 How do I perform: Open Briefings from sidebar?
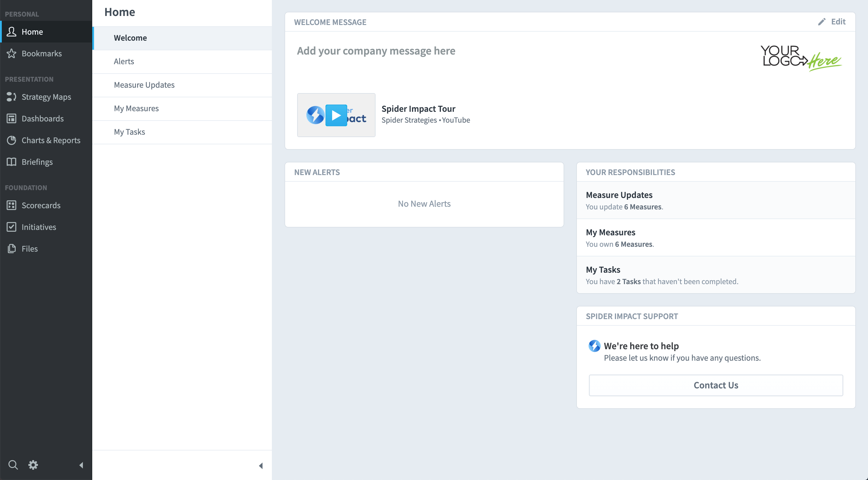point(46,162)
